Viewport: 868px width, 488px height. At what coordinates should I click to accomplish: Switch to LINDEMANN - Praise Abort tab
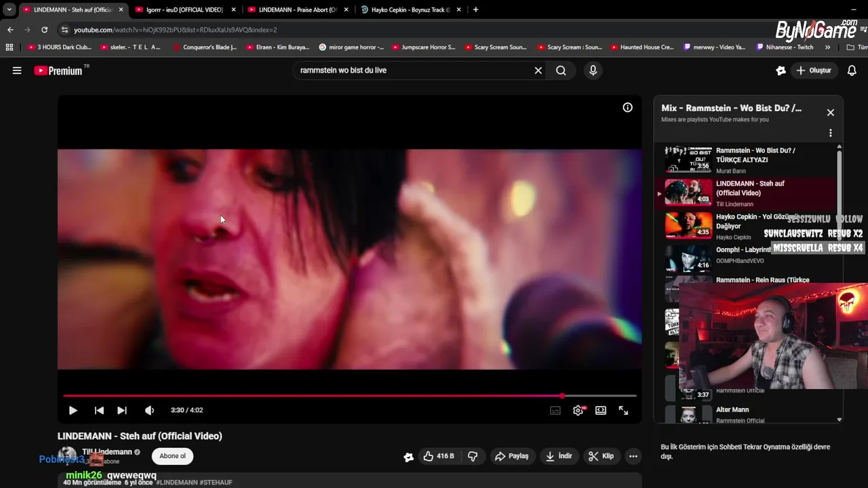pos(297,9)
